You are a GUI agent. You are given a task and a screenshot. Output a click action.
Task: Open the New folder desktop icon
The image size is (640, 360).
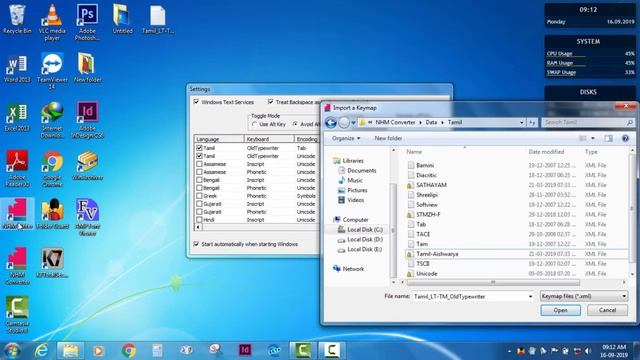click(87, 68)
